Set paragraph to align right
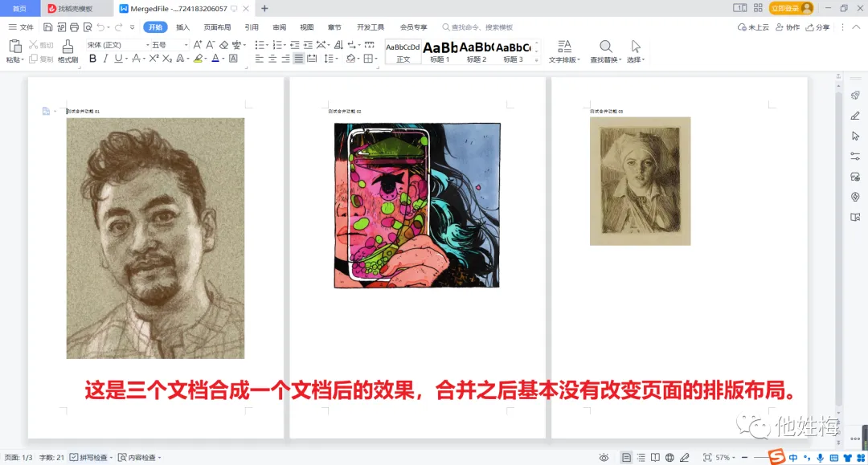This screenshot has width=868, height=465. 285,59
